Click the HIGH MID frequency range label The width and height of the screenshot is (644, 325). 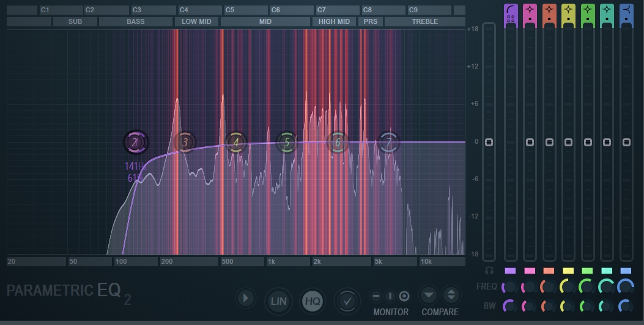[x=335, y=21]
